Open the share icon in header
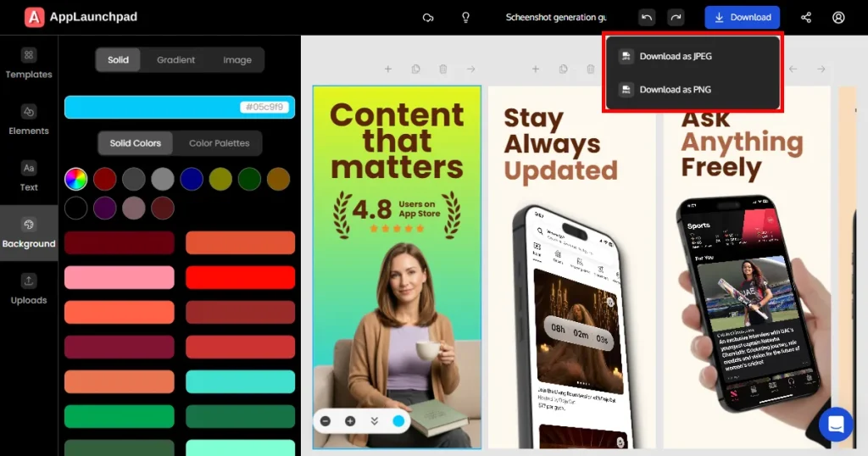This screenshot has width=868, height=456. pyautogui.click(x=806, y=18)
